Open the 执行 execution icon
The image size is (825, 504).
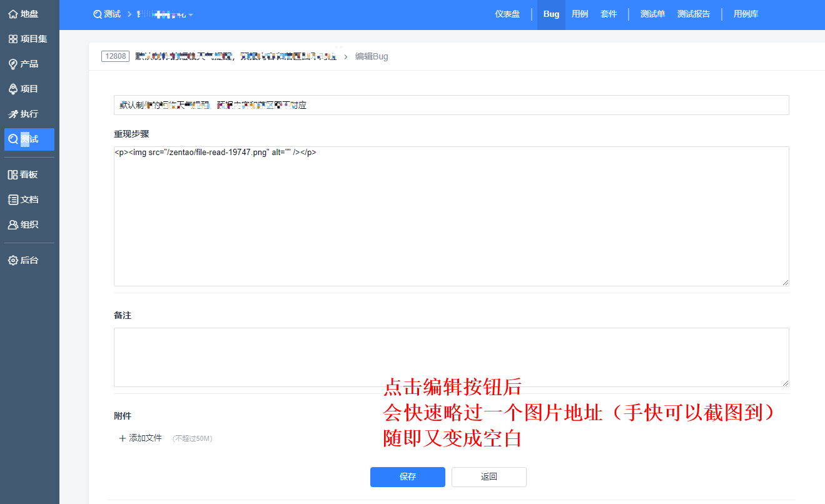click(13, 114)
